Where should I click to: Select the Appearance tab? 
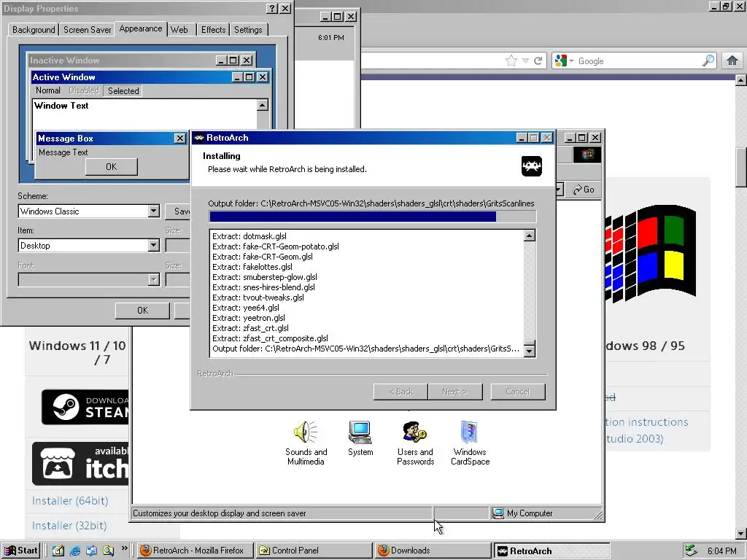(x=141, y=28)
